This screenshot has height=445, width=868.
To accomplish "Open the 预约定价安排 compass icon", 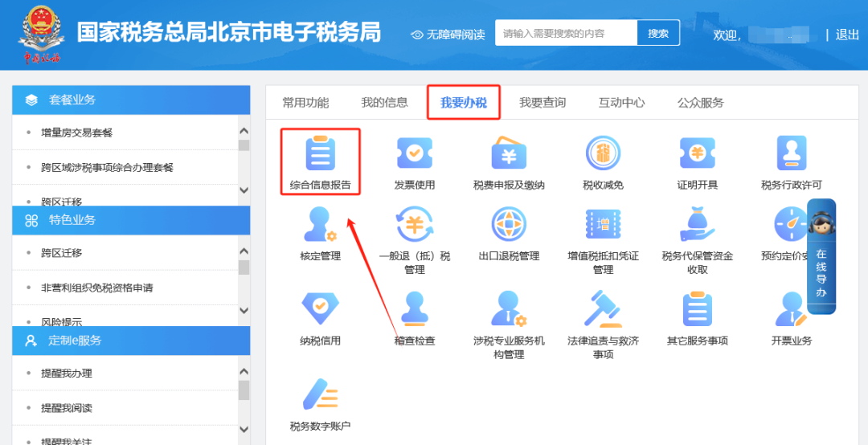I will click(x=791, y=224).
